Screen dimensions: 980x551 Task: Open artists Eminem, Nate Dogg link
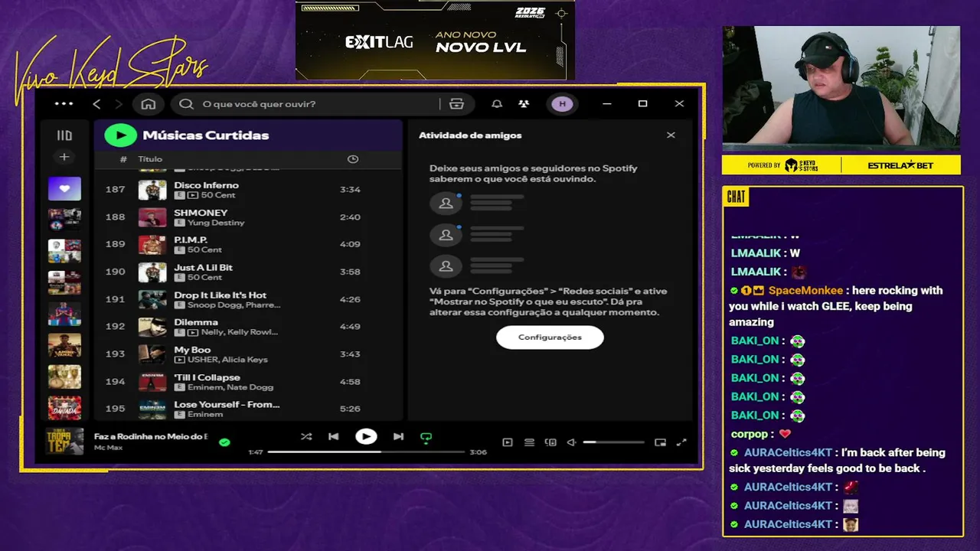click(x=230, y=387)
